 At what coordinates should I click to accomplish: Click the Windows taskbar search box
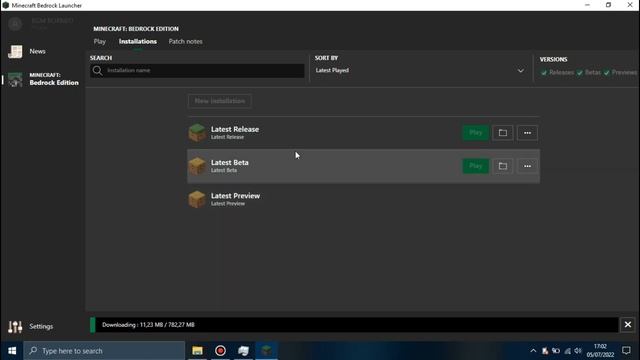104,351
